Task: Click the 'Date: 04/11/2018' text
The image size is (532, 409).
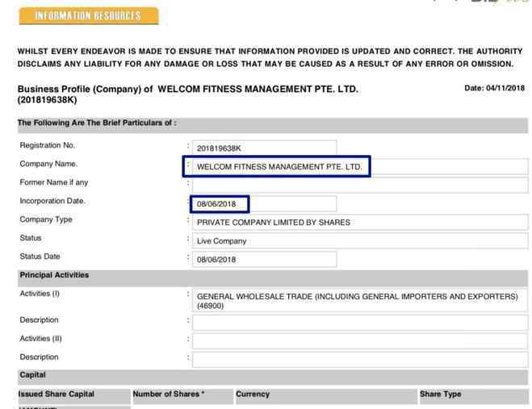Action: tap(494, 88)
